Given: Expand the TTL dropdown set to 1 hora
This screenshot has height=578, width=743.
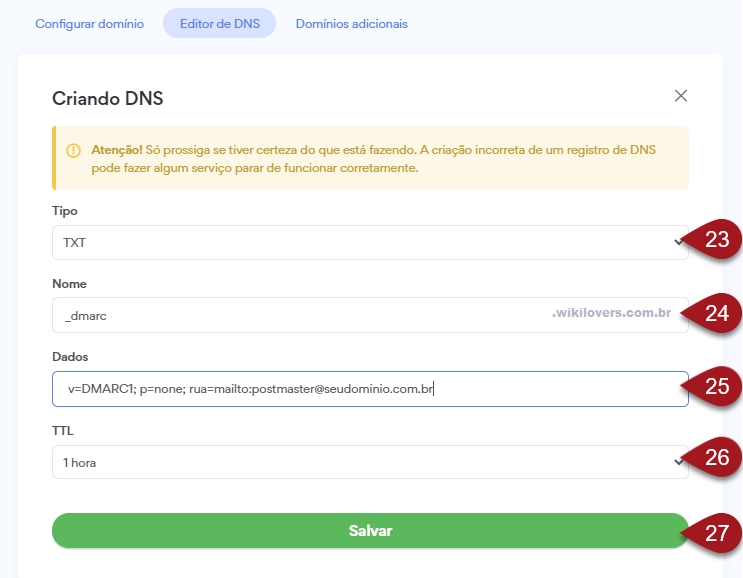Looking at the screenshot, I should (x=370, y=462).
